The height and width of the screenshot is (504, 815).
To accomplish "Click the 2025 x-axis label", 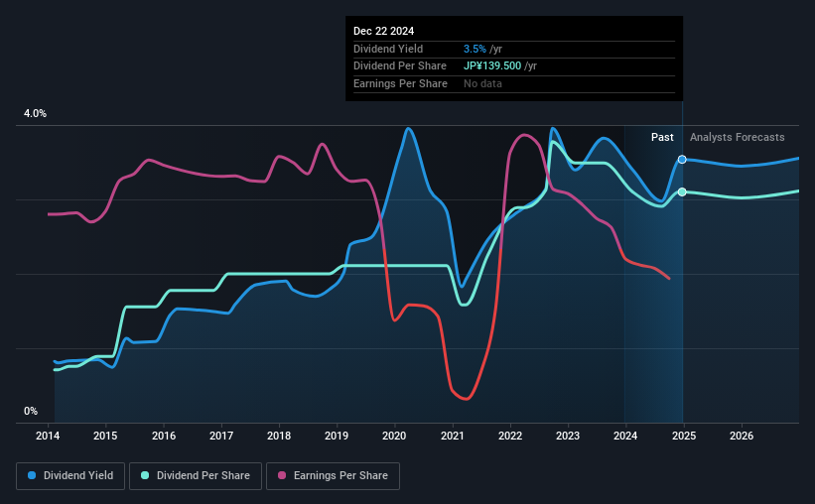I will pyautogui.click(x=684, y=436).
